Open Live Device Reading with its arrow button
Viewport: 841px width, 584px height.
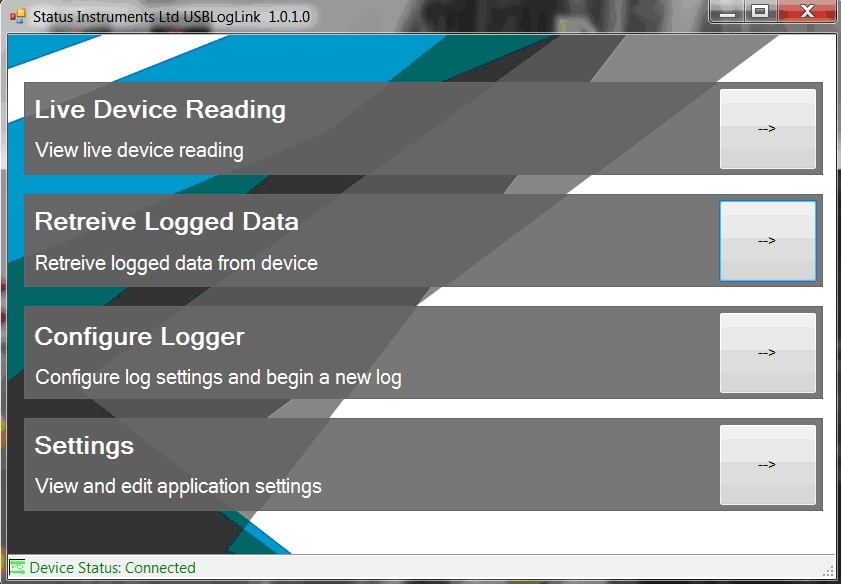[767, 129]
